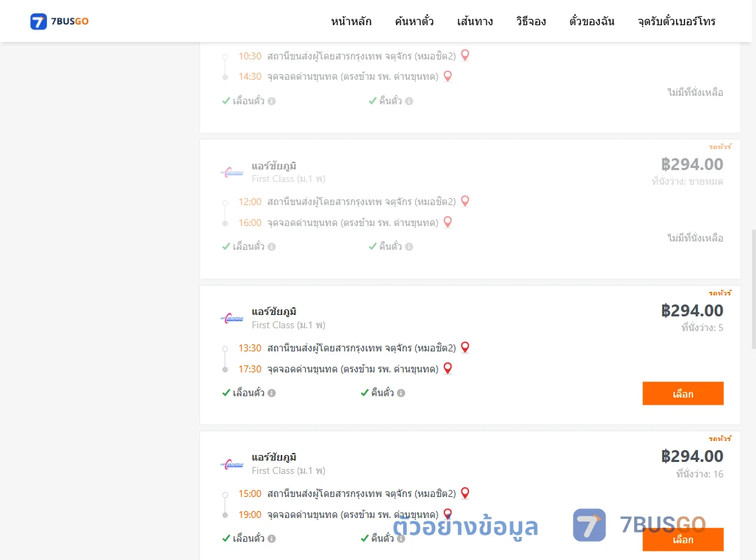
Task: Click the ฿294.00 price of 13:30 trip
Action: (692, 311)
